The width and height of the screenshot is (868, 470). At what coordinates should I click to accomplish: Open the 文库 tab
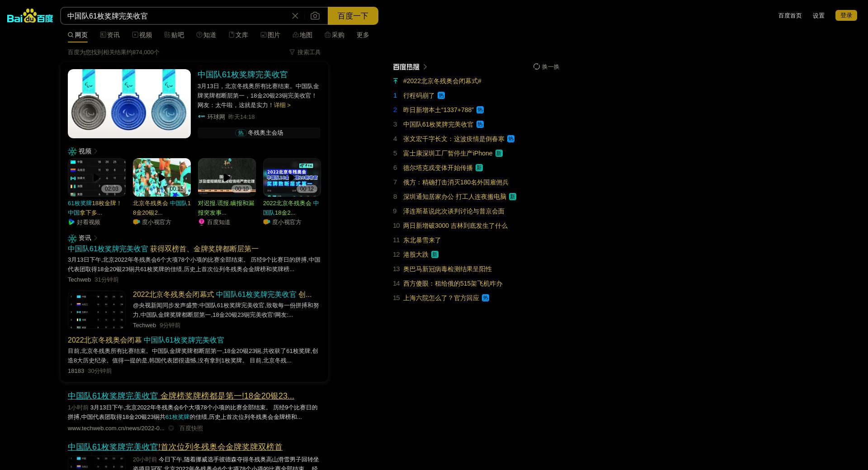tap(238, 35)
